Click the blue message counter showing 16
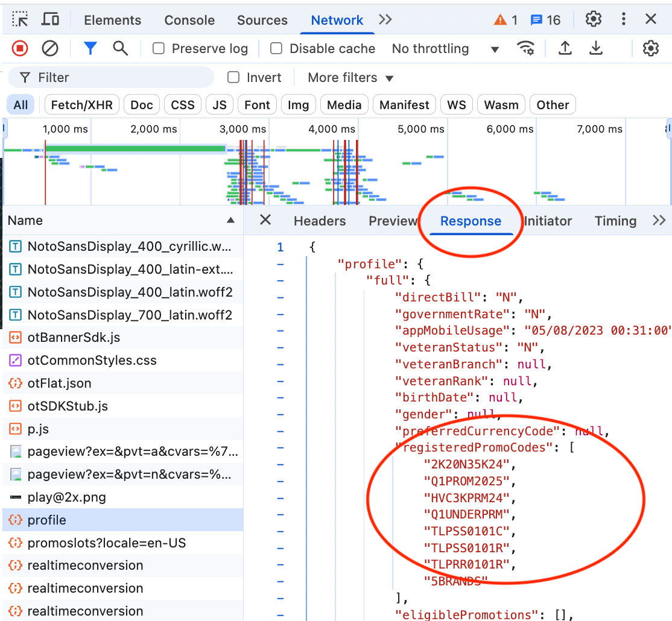 pos(545,20)
